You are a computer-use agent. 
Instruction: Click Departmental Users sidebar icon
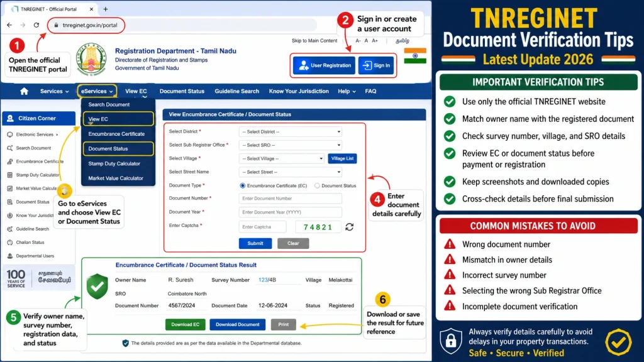[10, 256]
